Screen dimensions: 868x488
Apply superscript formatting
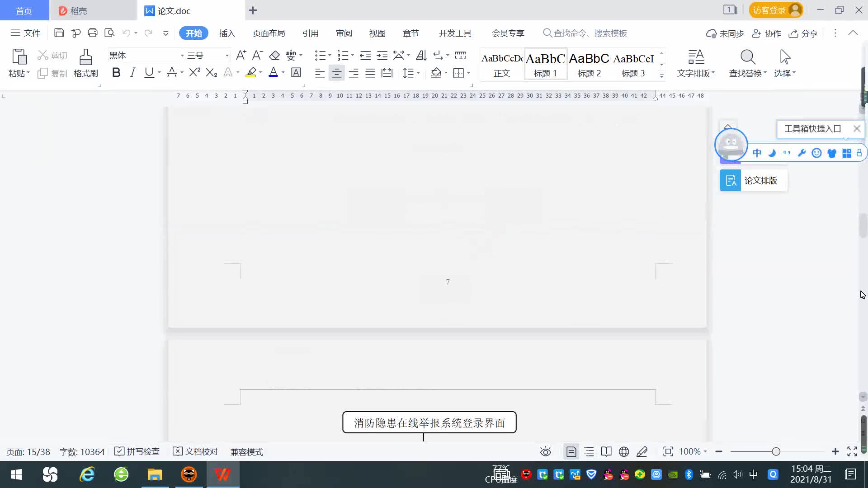click(194, 73)
